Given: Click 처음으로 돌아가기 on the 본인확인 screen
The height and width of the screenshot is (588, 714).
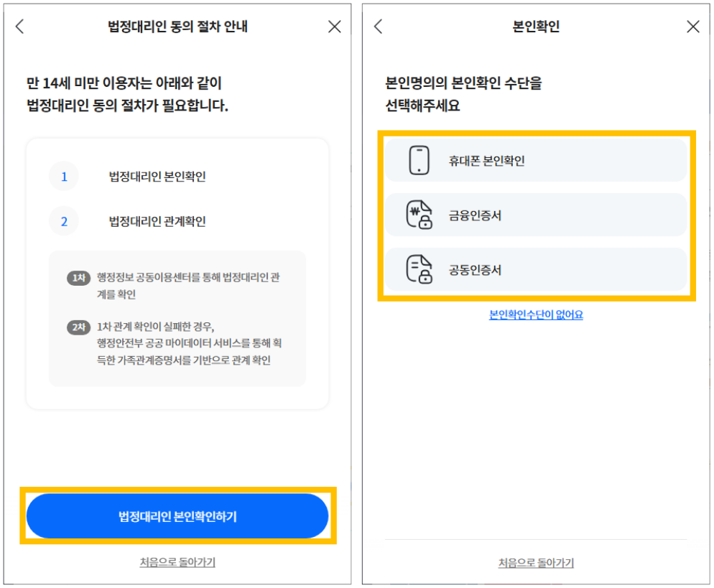Looking at the screenshot, I should click(x=536, y=563).
